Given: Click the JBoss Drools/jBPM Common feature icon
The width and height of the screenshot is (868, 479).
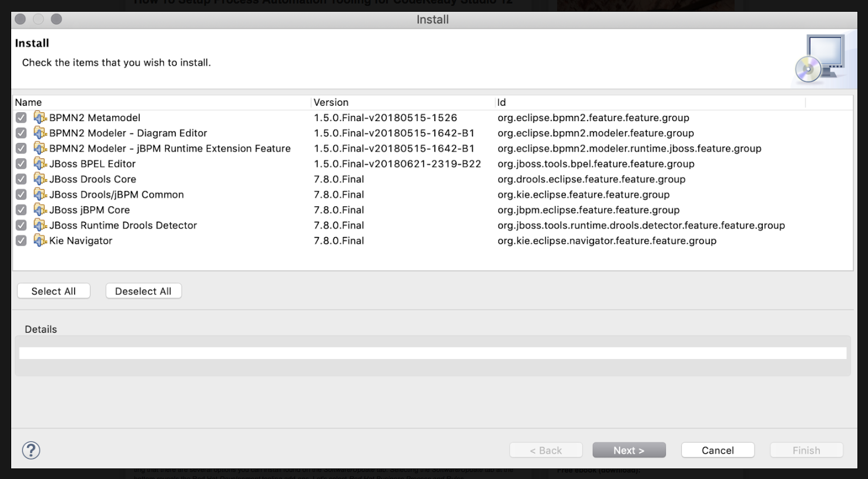Looking at the screenshot, I should (40, 194).
